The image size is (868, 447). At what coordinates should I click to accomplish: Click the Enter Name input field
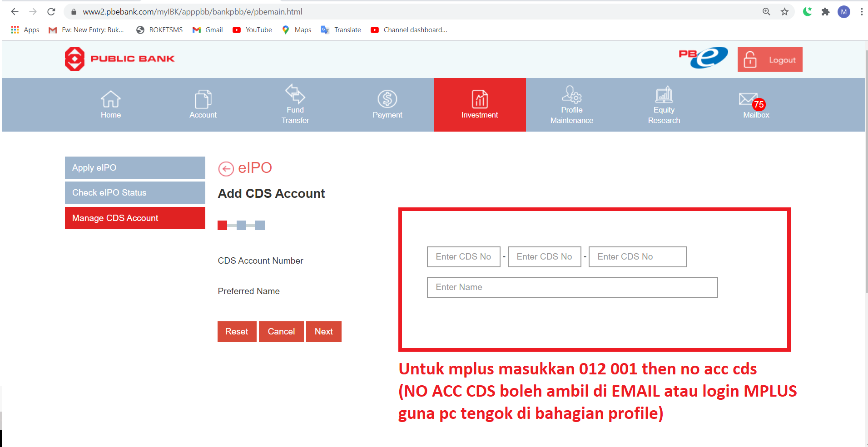[571, 287]
